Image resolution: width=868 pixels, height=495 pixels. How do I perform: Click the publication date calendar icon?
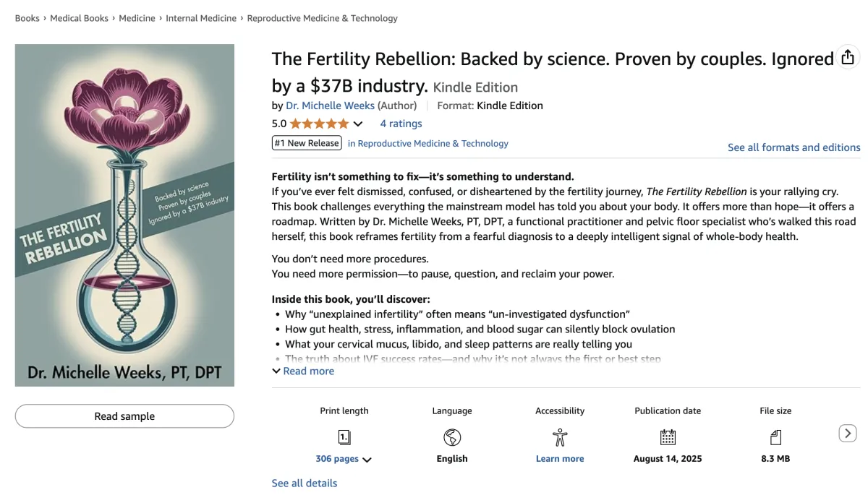pyautogui.click(x=668, y=437)
